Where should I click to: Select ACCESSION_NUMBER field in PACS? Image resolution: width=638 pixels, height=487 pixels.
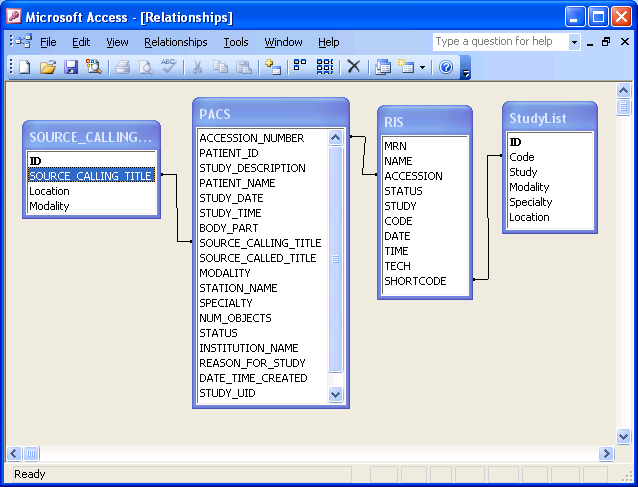click(x=251, y=138)
